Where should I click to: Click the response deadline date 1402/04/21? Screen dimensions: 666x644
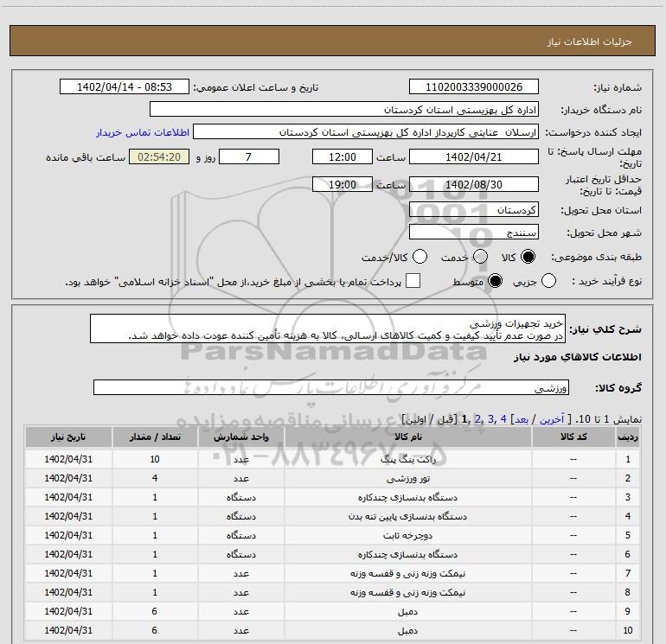(474, 156)
